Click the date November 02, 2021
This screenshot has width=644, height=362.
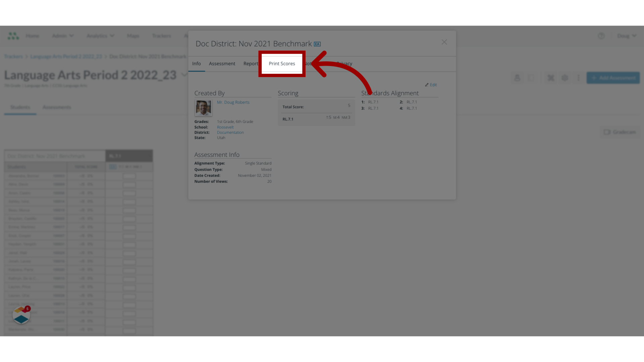coord(255,175)
